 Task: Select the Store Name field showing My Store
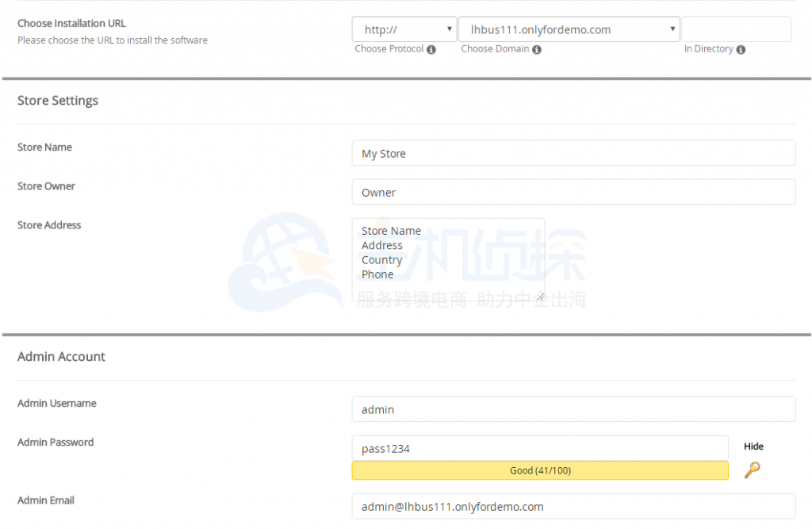tap(573, 152)
